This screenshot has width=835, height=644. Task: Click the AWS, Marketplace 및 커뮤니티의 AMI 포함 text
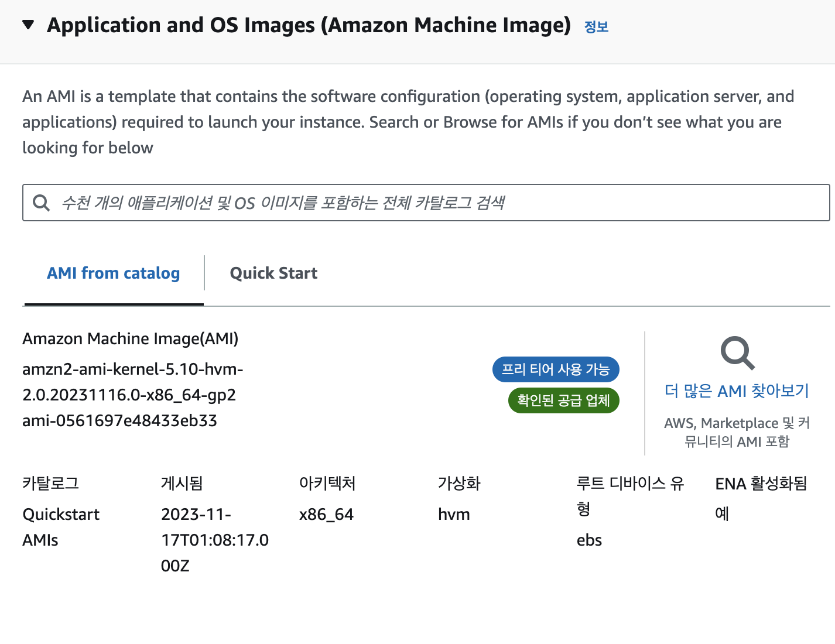pyautogui.click(x=737, y=432)
